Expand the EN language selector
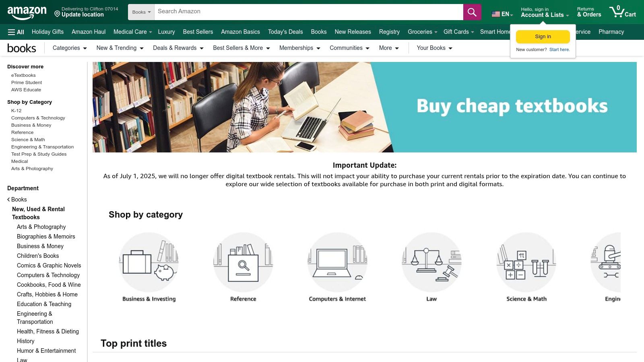Screen dimensions: 644x362 click(x=502, y=14)
